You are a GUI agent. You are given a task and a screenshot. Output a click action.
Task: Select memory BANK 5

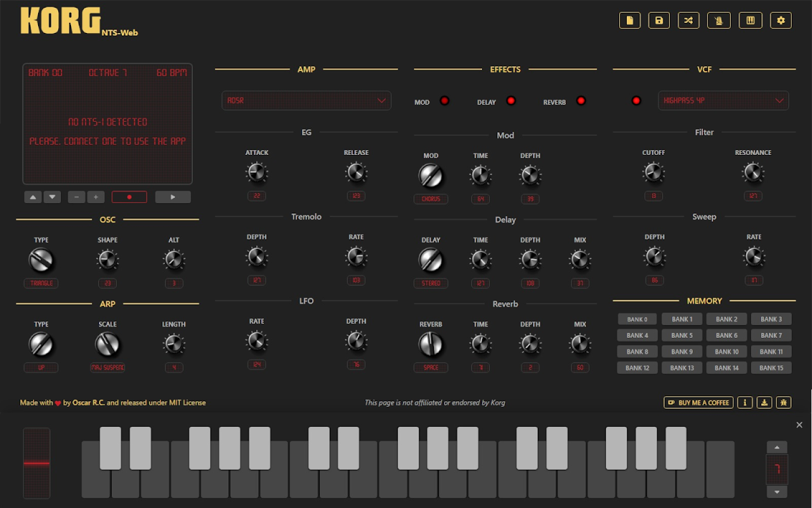click(682, 335)
